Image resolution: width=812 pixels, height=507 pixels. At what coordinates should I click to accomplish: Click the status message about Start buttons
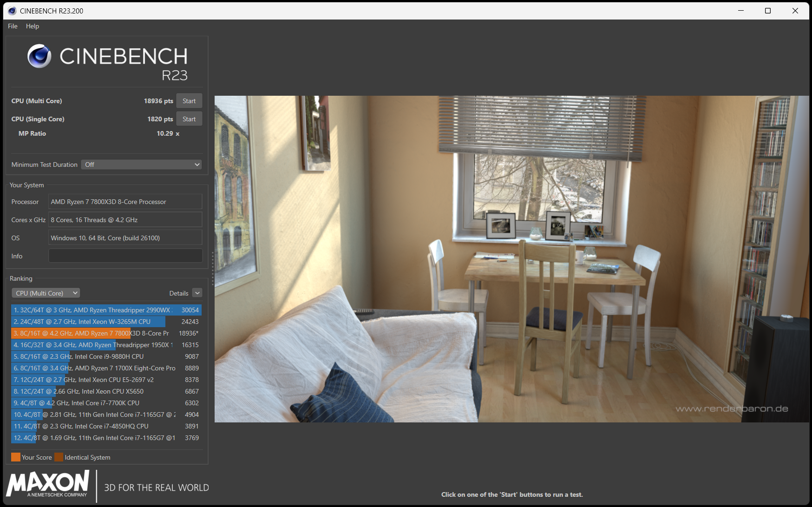512,494
